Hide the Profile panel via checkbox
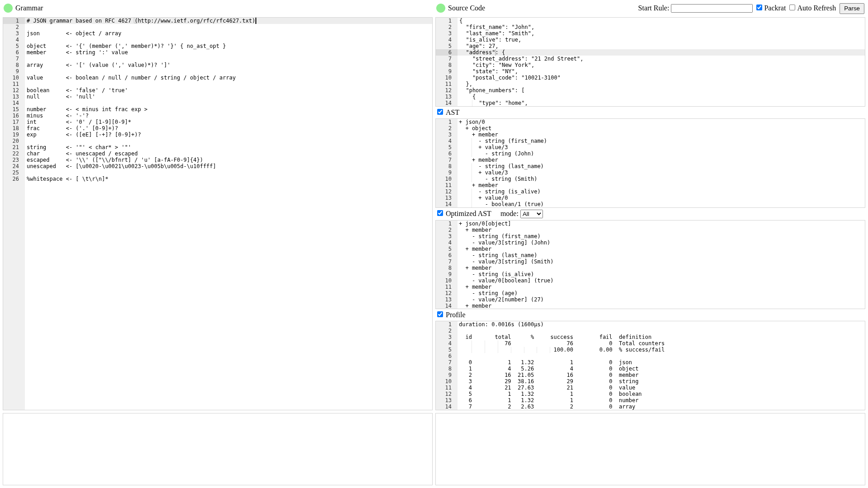Image resolution: width=868 pixels, height=488 pixels. click(440, 314)
